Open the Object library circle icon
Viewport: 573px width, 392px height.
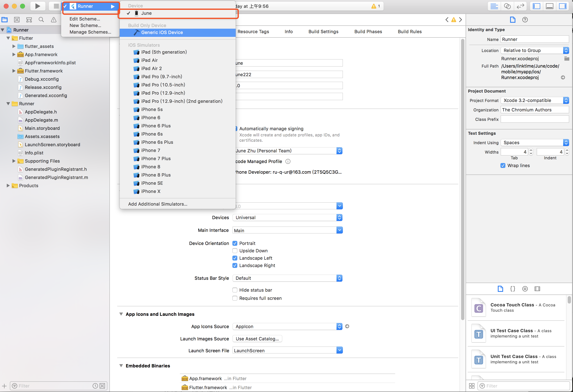point(525,289)
